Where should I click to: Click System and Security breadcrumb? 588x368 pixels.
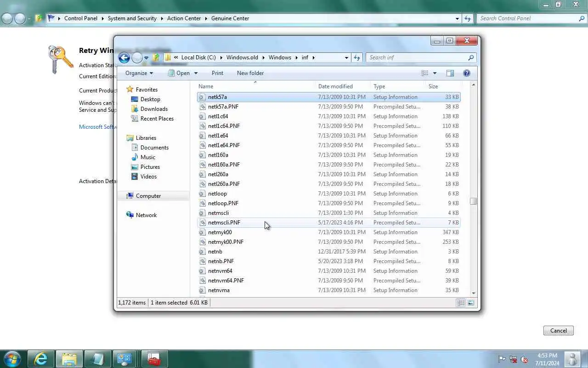(132, 18)
